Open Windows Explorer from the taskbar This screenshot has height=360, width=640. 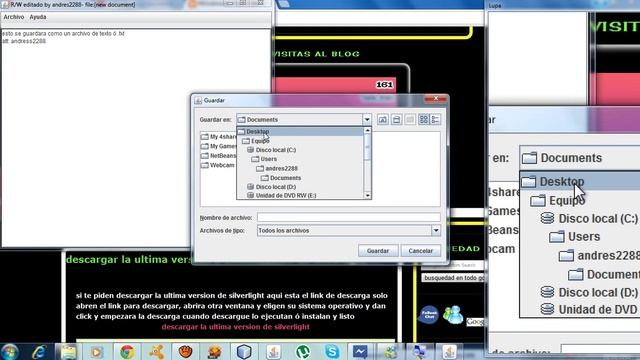[69, 352]
